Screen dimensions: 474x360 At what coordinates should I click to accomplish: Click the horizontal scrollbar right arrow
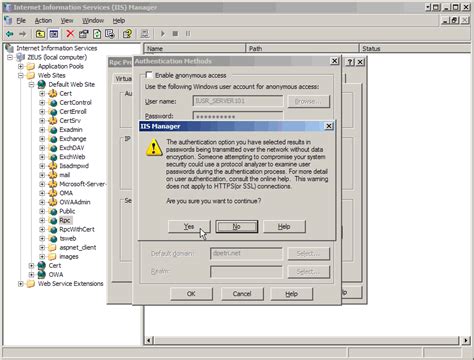point(465,340)
